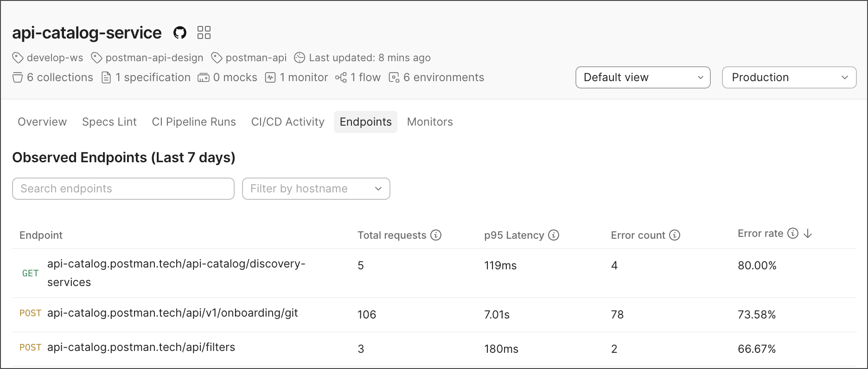Image resolution: width=868 pixels, height=369 pixels.
Task: Open the onboarding/git endpoint row
Action: (434, 315)
